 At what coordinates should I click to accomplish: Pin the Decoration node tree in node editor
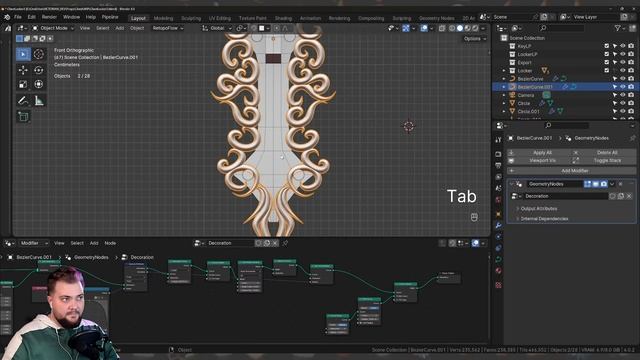(x=285, y=243)
